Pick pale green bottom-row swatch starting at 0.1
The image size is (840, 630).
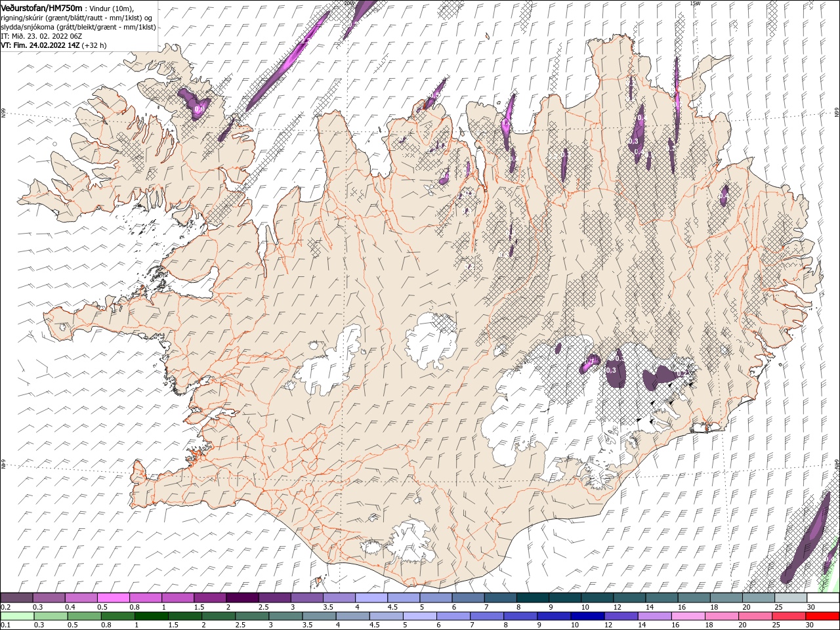point(17,616)
